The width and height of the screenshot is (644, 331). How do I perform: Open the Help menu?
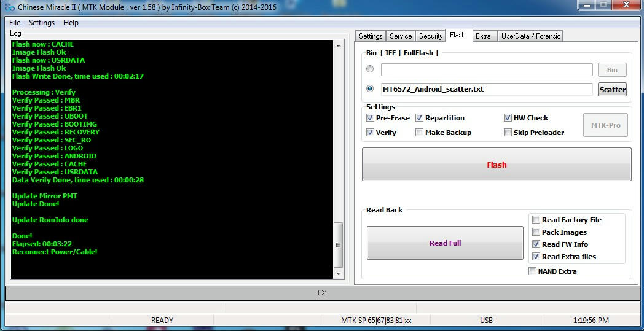pyautogui.click(x=71, y=23)
